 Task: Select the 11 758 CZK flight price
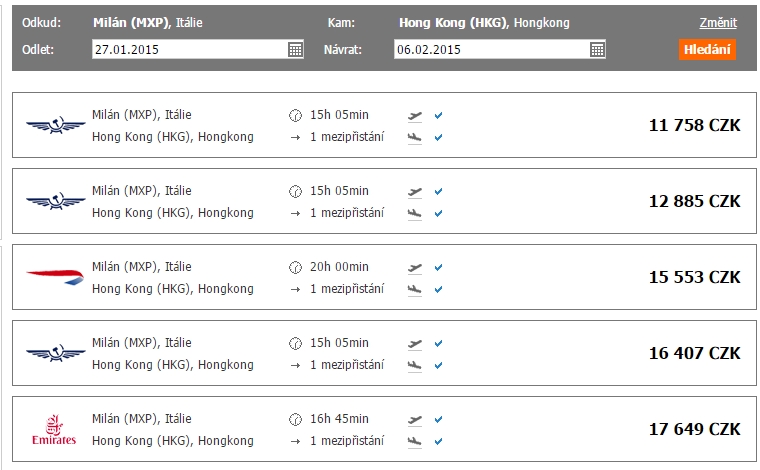tap(694, 125)
